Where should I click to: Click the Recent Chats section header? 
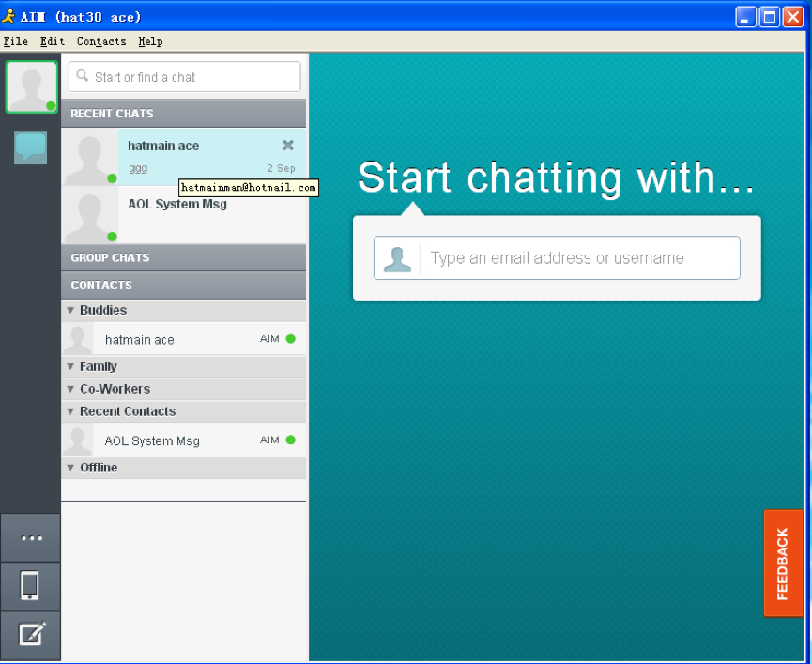(x=183, y=114)
